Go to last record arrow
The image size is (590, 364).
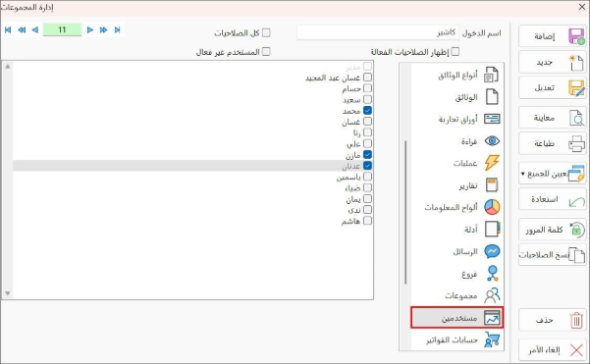[117, 30]
